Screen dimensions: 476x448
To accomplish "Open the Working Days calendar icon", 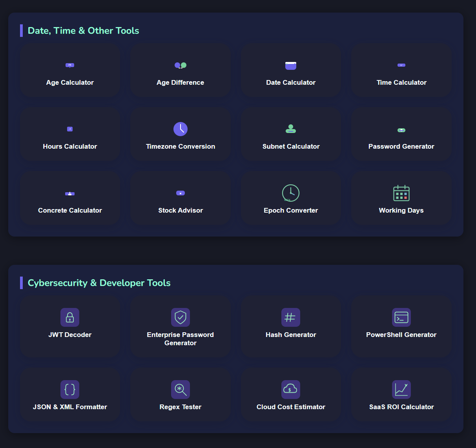I will (x=401, y=193).
